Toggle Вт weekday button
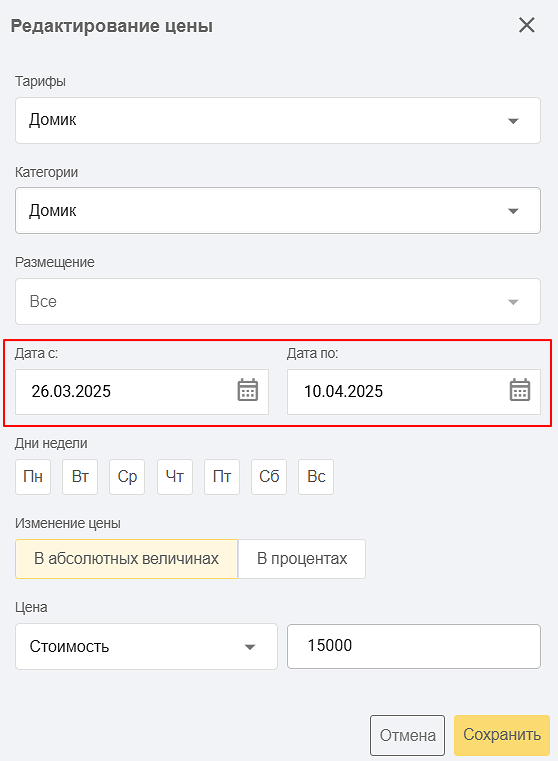 [80, 477]
